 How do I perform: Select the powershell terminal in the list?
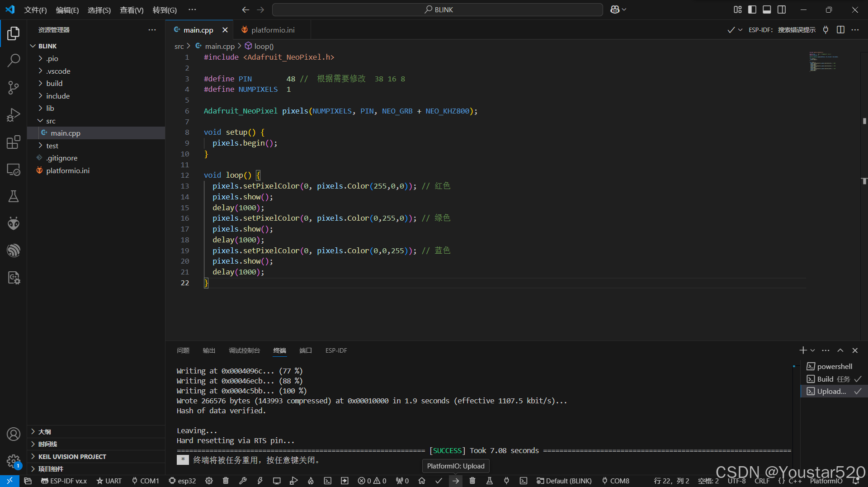click(x=834, y=366)
